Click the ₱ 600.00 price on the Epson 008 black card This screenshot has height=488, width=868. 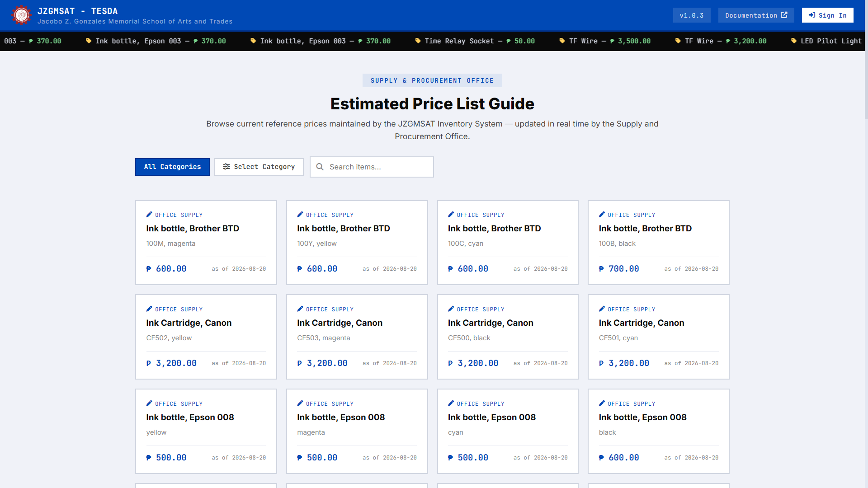[x=619, y=458]
